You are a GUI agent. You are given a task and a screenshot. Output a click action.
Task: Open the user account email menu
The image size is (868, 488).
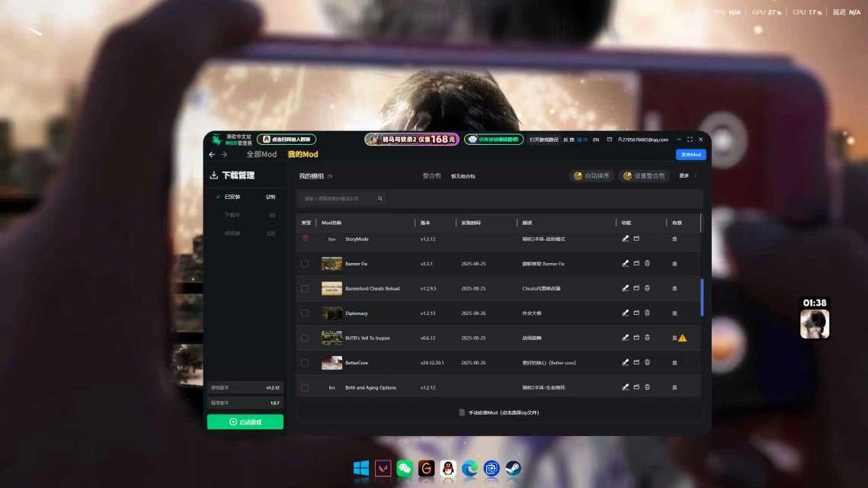(x=643, y=140)
